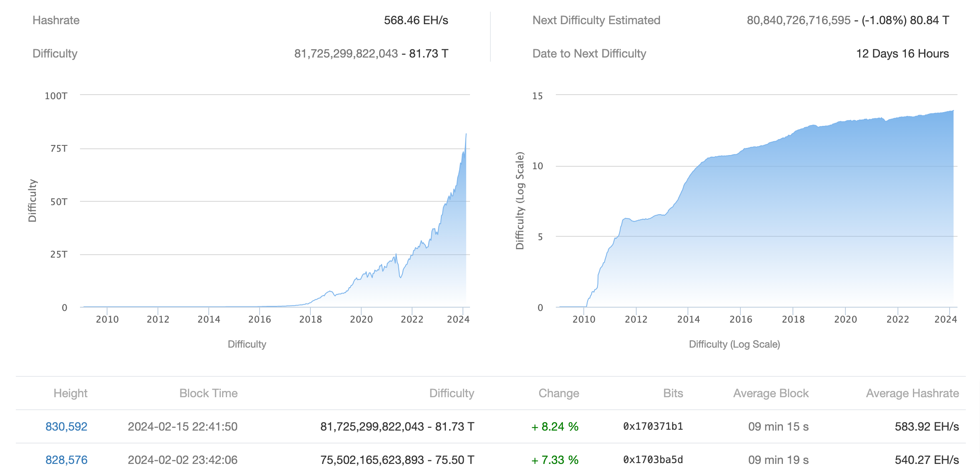The width and height of the screenshot is (980, 476).
Task: Open block height 830,592 link
Action: [x=66, y=426]
